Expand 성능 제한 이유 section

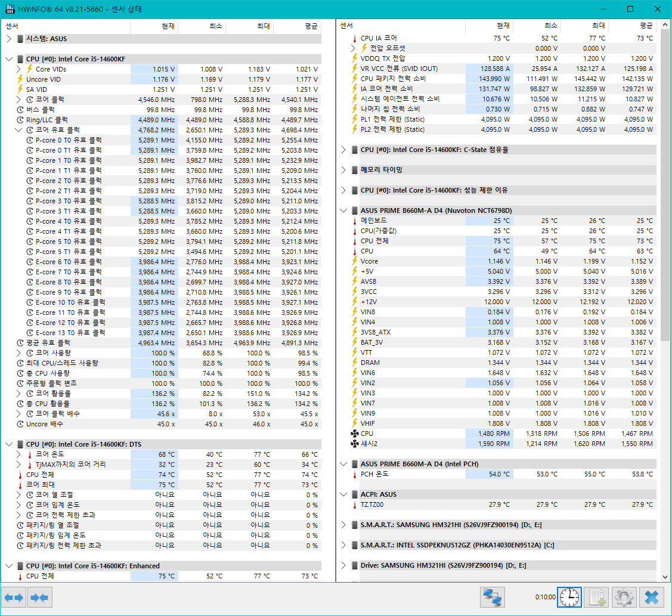(x=343, y=190)
